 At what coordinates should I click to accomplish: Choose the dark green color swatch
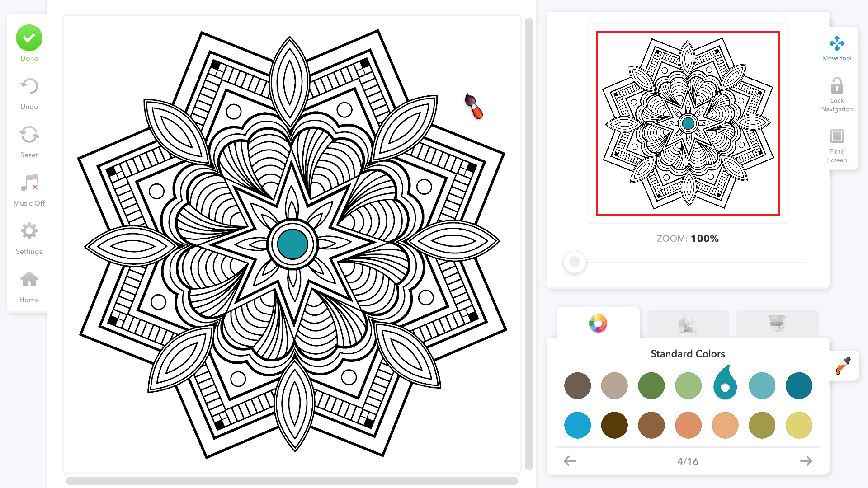651,386
